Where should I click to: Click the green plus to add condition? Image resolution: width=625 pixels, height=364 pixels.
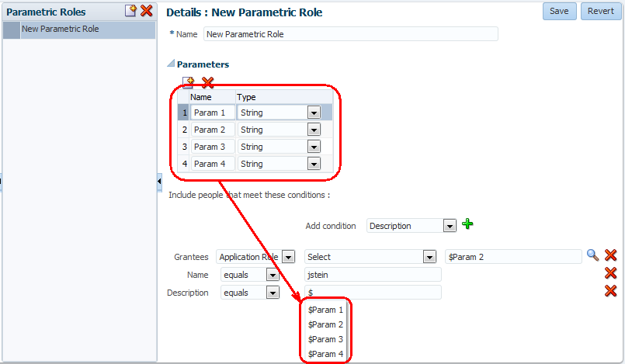pyautogui.click(x=467, y=224)
